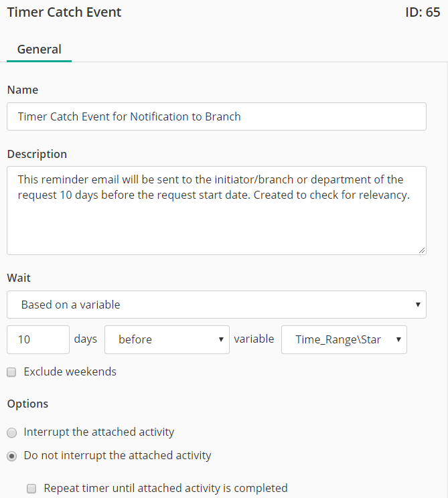Screen dimensions: 448x498
Task: Click the variable dropdown arrow
Action: 398,339
